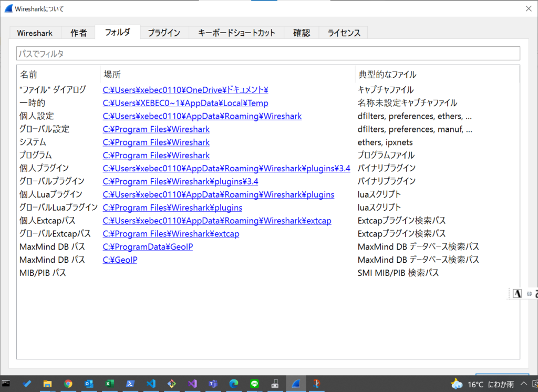Open Microsoft Edge from the taskbar
Screen dimensions: 538x392
[234, 384]
